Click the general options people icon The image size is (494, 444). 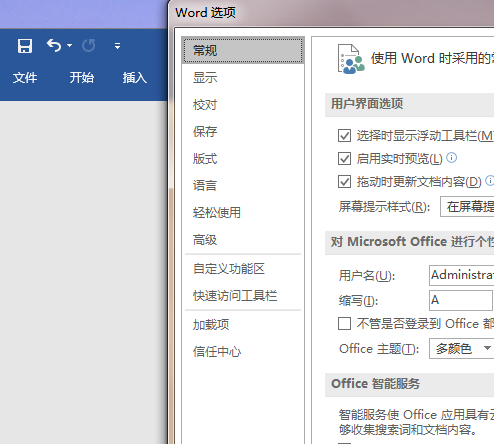pyautogui.click(x=351, y=59)
